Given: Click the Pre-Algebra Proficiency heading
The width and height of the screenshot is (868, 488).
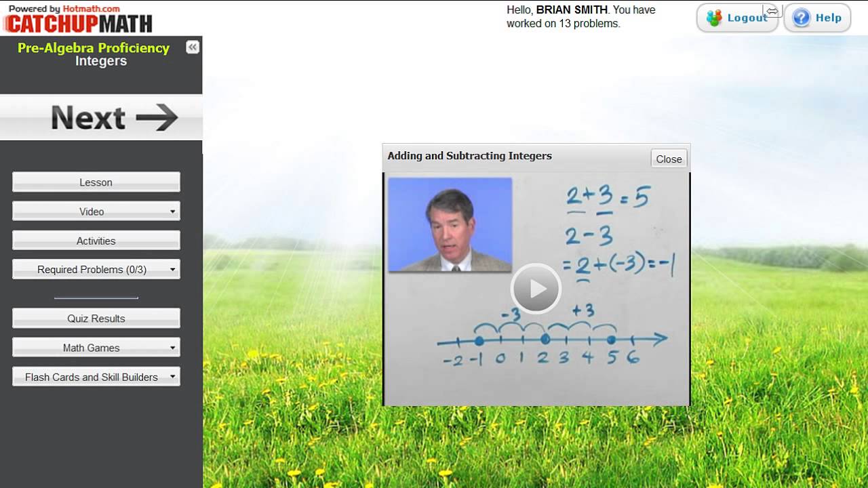Looking at the screenshot, I should [94, 47].
